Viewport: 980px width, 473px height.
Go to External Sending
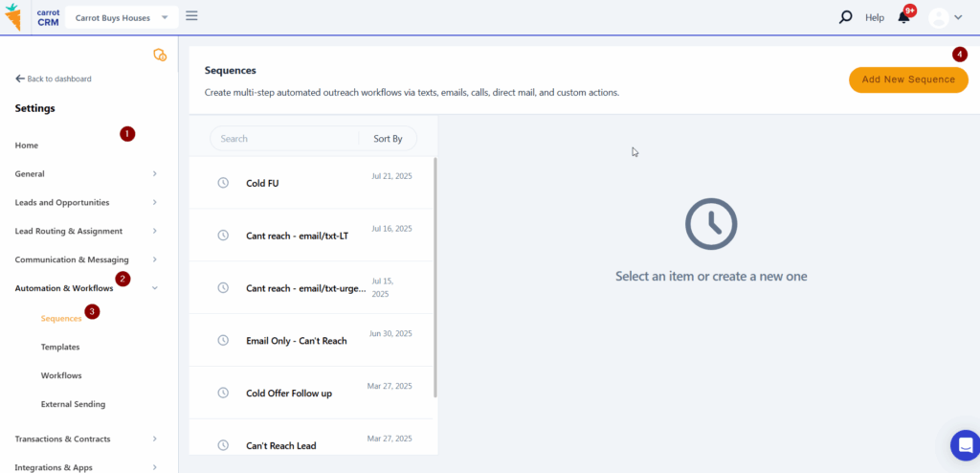(x=73, y=405)
